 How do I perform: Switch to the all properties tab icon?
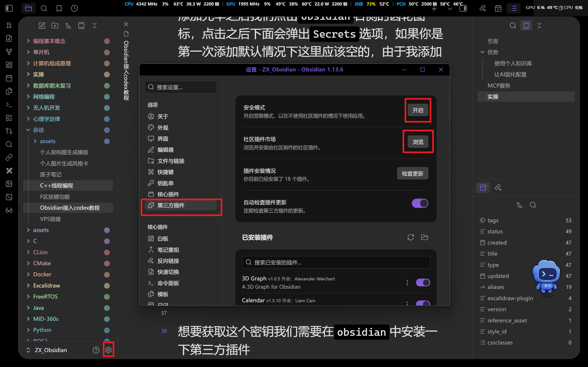(x=483, y=187)
